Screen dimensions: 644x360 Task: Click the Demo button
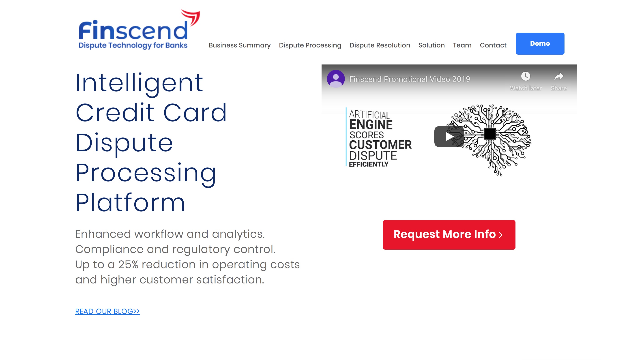tap(540, 43)
